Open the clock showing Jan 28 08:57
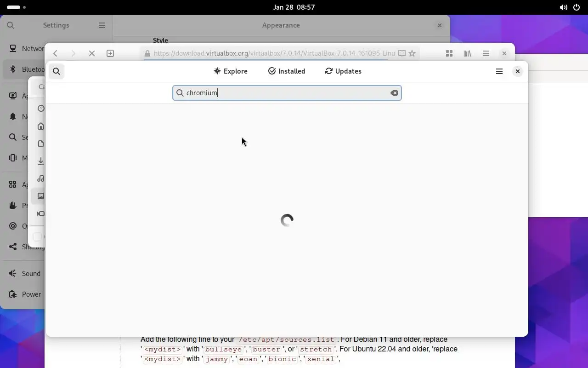This screenshot has width=588, height=368. click(x=294, y=7)
